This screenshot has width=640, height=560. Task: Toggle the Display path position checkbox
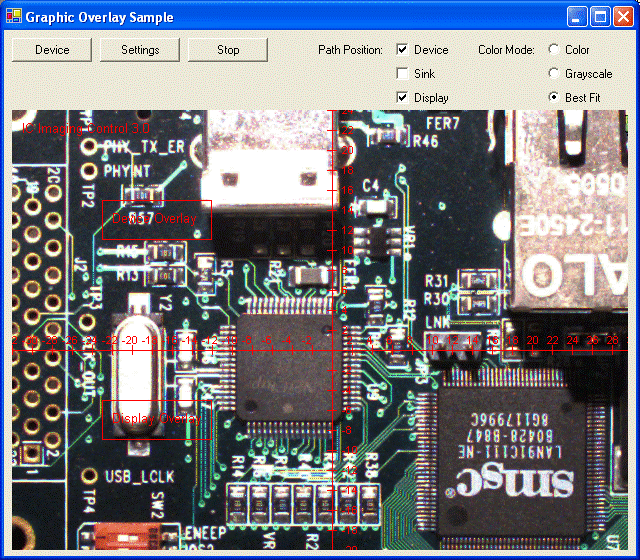pos(402,98)
